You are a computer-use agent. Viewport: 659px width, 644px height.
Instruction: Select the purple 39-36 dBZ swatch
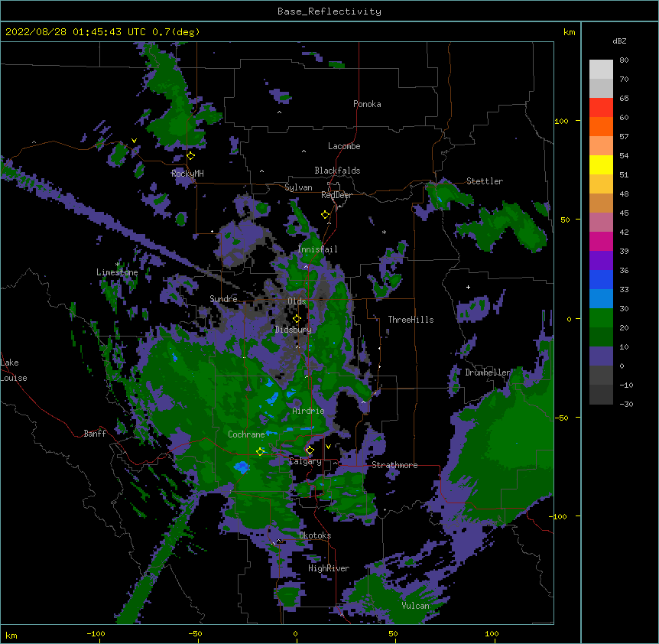pos(601,260)
